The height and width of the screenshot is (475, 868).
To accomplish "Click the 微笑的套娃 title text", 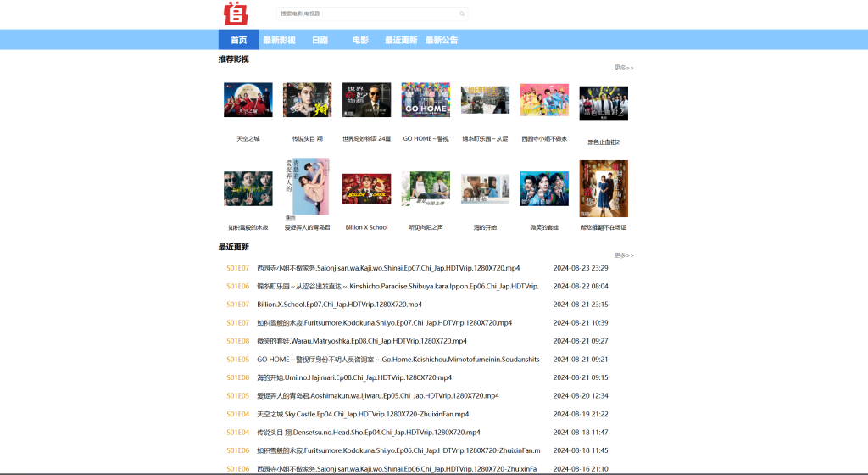I will click(544, 227).
